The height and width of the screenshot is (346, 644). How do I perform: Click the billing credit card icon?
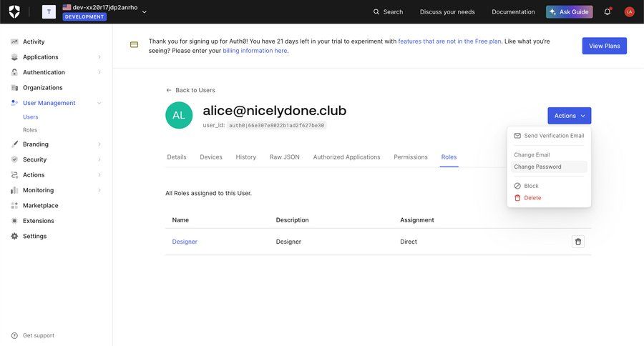coord(134,45)
